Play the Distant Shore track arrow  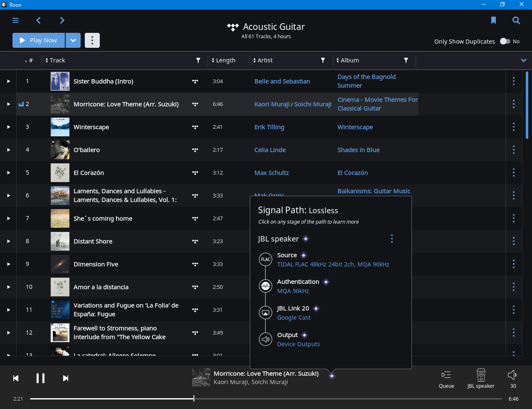coord(8,241)
